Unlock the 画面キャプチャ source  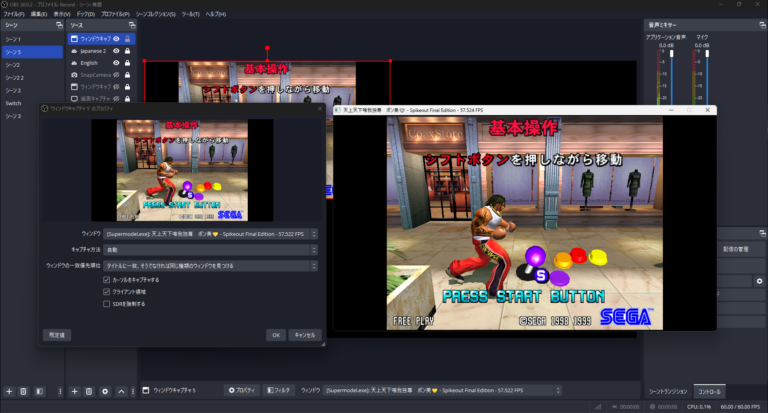(127, 98)
